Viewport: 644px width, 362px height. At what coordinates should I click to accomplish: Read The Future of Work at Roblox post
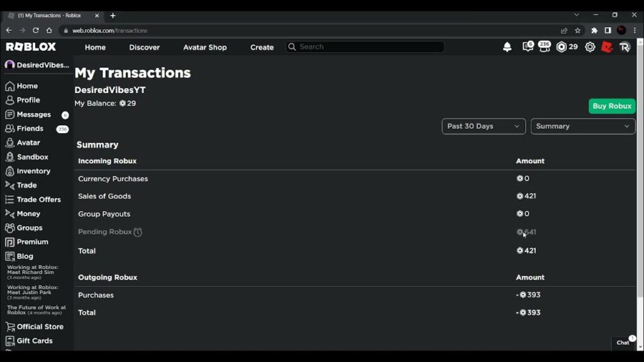(36, 310)
